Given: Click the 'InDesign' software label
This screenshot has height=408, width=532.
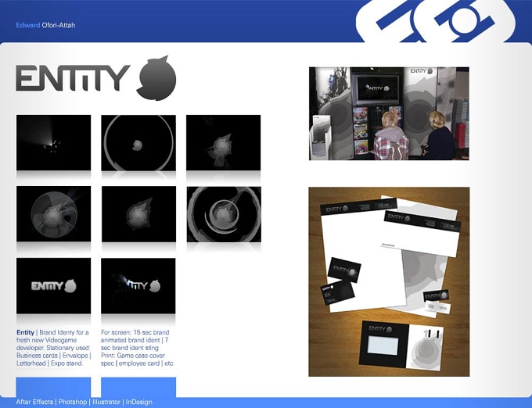Looking at the screenshot, I should (139, 402).
